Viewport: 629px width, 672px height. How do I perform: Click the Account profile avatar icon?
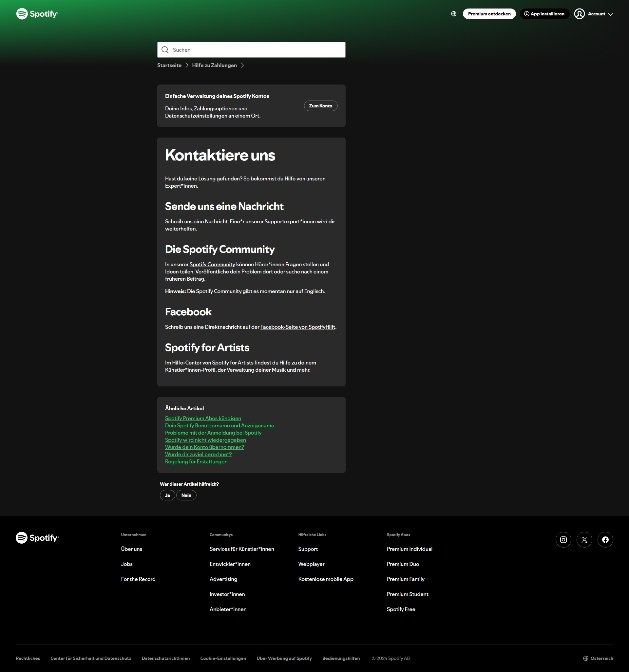[x=579, y=14]
